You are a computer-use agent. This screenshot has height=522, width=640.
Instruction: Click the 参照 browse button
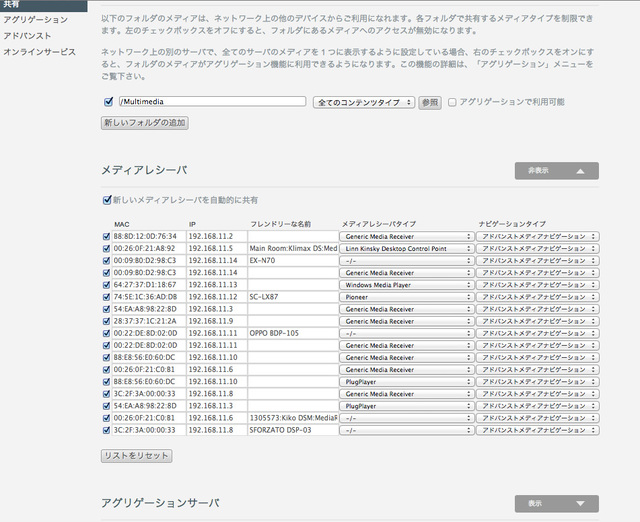[x=429, y=102]
